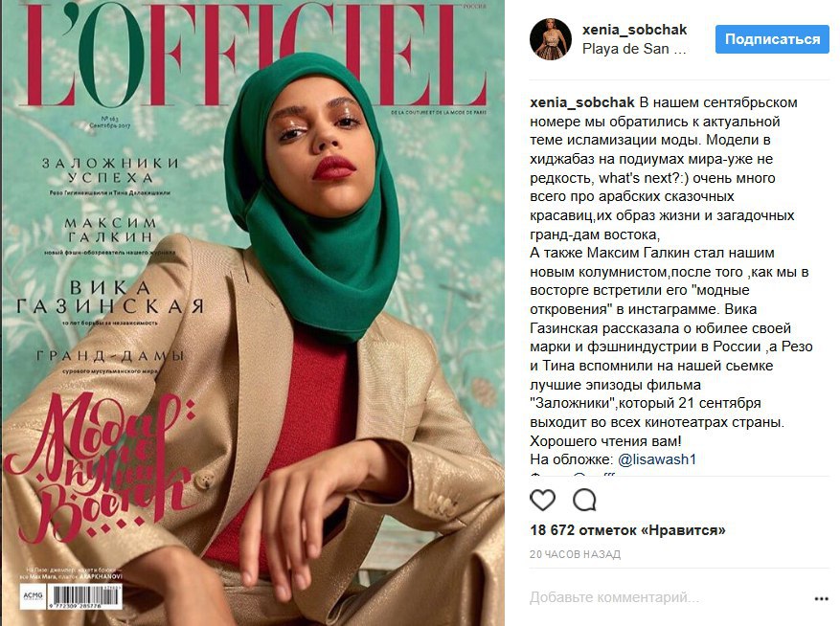This screenshot has width=840, height=626.
Task: Click the Подписаться follow button
Action: pyautogui.click(x=772, y=39)
